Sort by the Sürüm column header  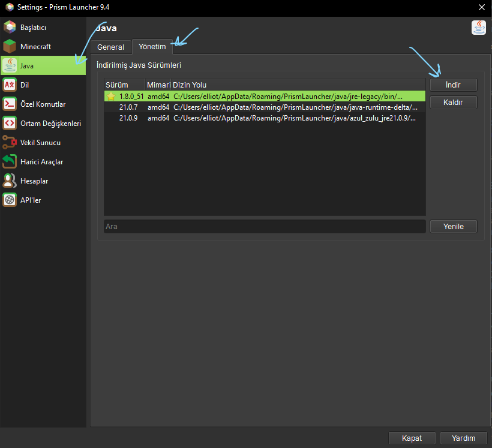point(124,85)
